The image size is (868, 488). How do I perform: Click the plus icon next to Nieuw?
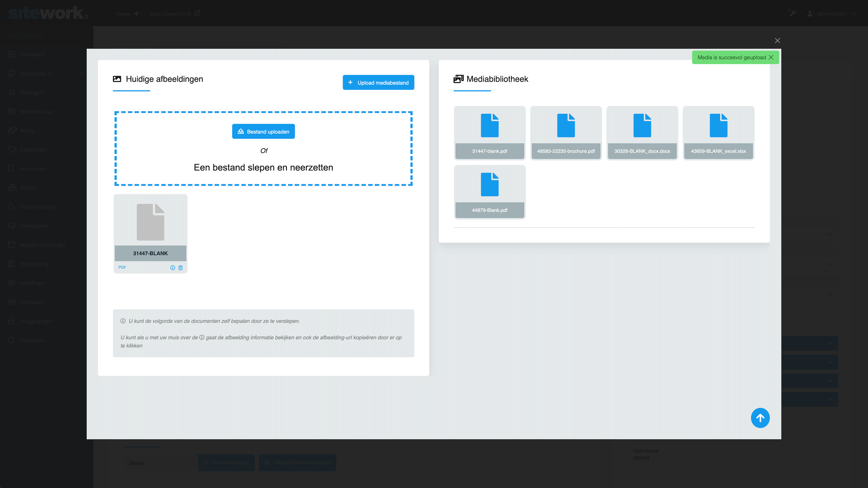[136, 14]
